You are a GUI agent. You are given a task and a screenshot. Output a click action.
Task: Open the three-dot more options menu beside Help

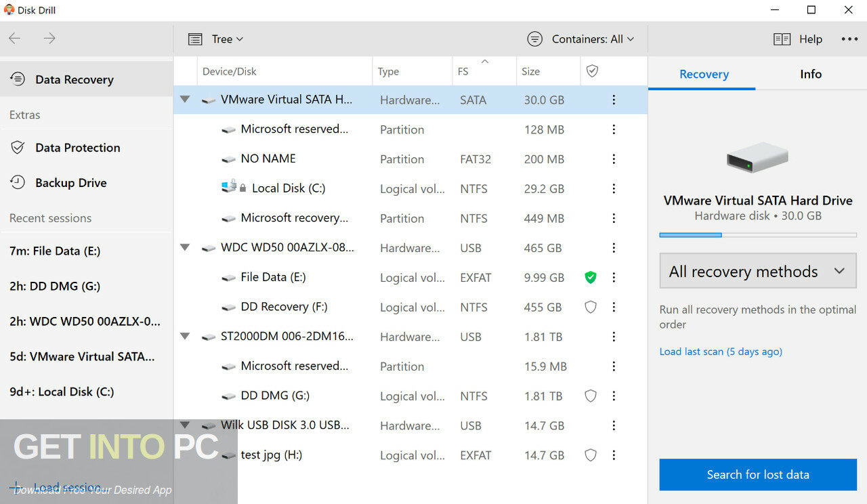[x=849, y=39]
